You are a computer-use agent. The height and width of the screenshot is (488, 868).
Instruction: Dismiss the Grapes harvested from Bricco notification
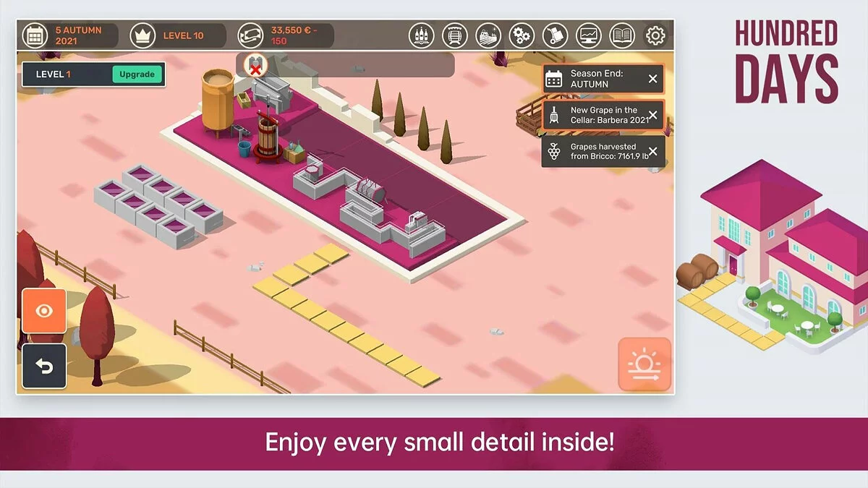(652, 151)
